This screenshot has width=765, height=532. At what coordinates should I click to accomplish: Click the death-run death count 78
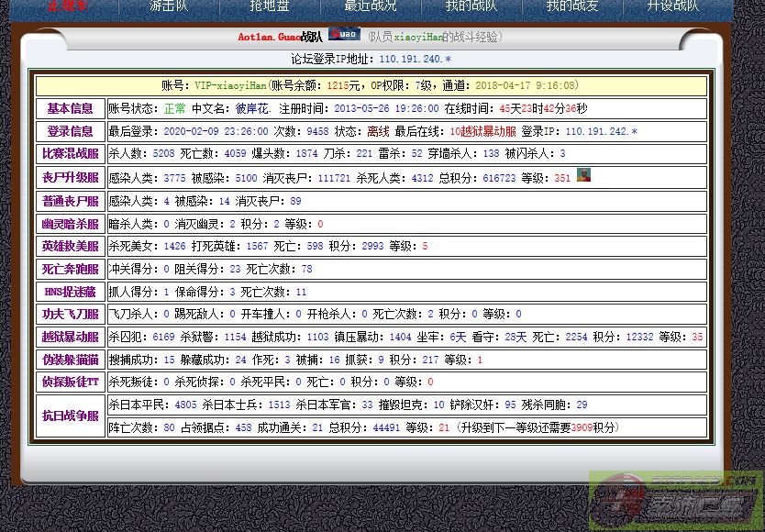[307, 269]
